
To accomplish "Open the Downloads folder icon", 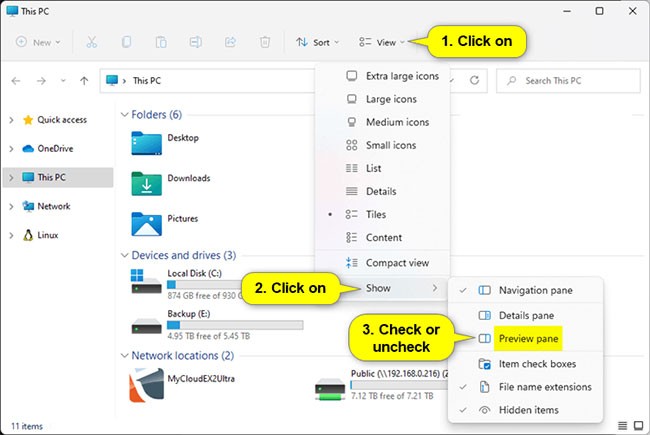I will pos(147,180).
